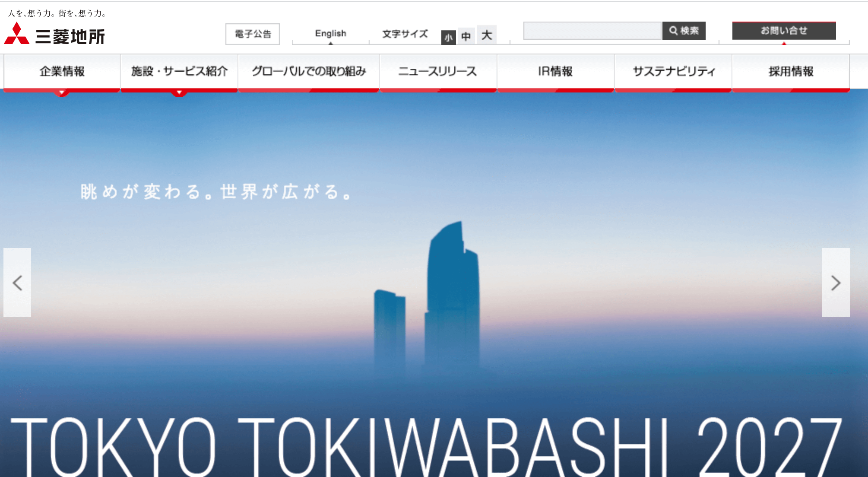Screen dimensions: 868x477
Task: Open the お問い合せ contact dropdown
Action: (784, 31)
